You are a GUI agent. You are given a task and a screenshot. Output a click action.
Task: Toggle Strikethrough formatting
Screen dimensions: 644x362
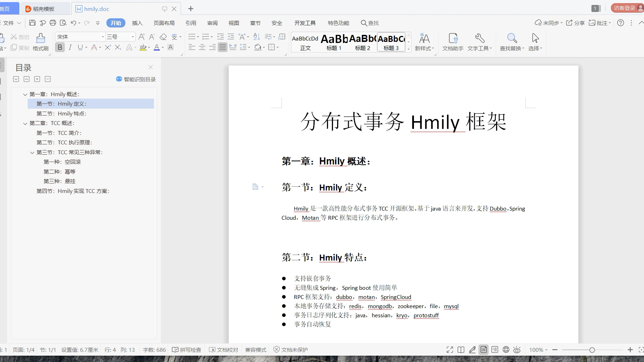coord(94,47)
